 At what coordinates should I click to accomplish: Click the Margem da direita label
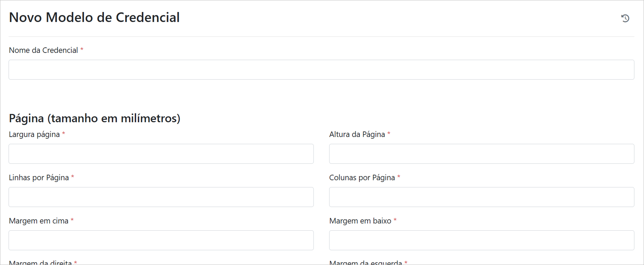point(40,263)
